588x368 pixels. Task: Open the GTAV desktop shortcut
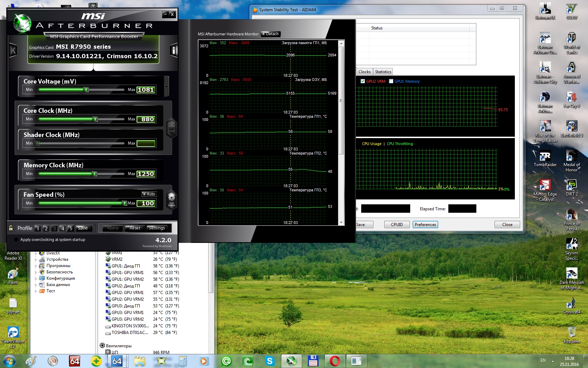pos(572,11)
